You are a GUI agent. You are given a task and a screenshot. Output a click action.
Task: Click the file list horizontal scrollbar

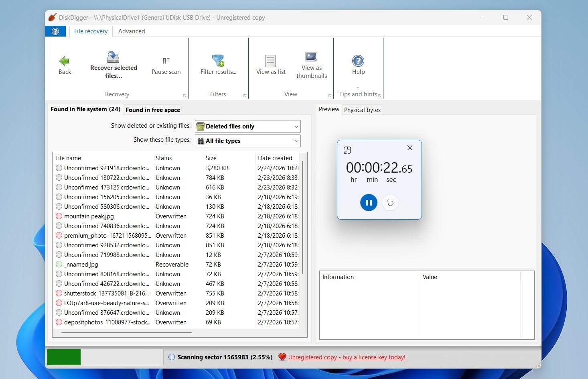point(126,332)
